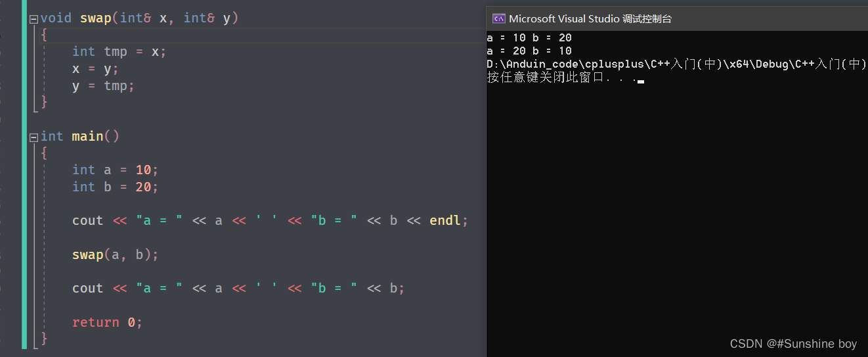Click the line 'x = y;'
The height and width of the screenshot is (357, 868).
coord(95,68)
